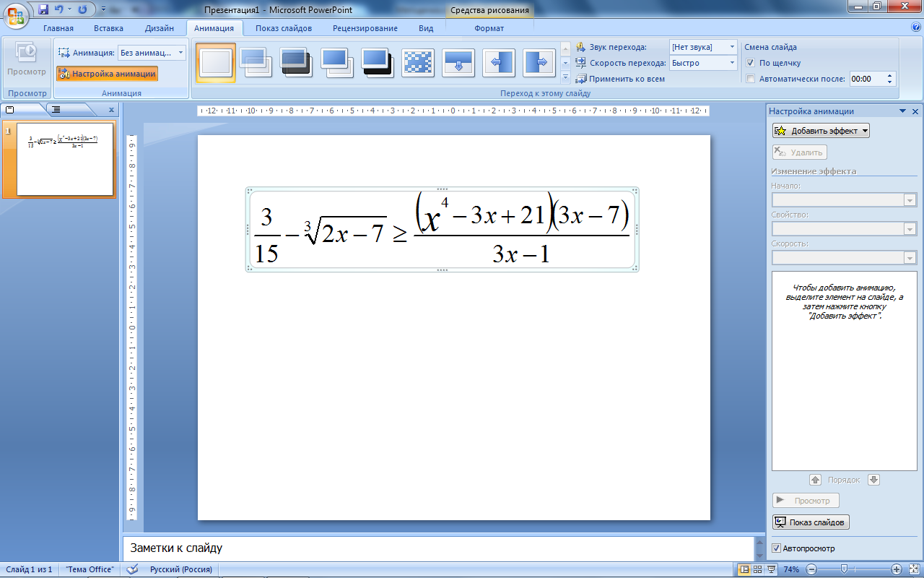This screenshot has height=578, width=924.
Task: Open the Показ слайдов ribbon tab
Action: [284, 28]
